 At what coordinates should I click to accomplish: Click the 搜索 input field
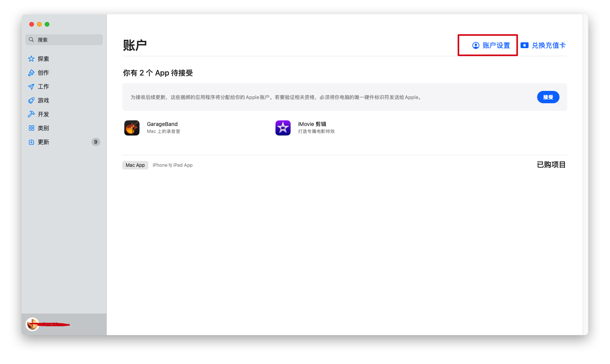[x=64, y=40]
